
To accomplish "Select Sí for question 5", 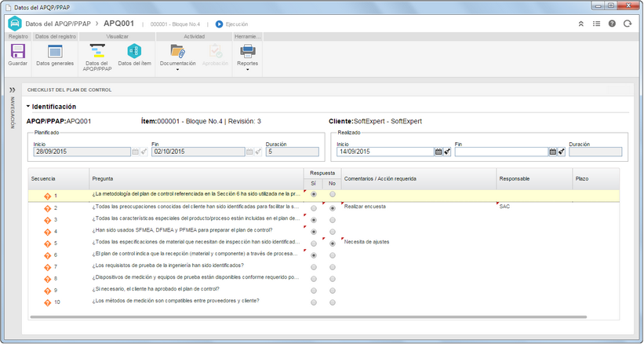I will click(314, 243).
